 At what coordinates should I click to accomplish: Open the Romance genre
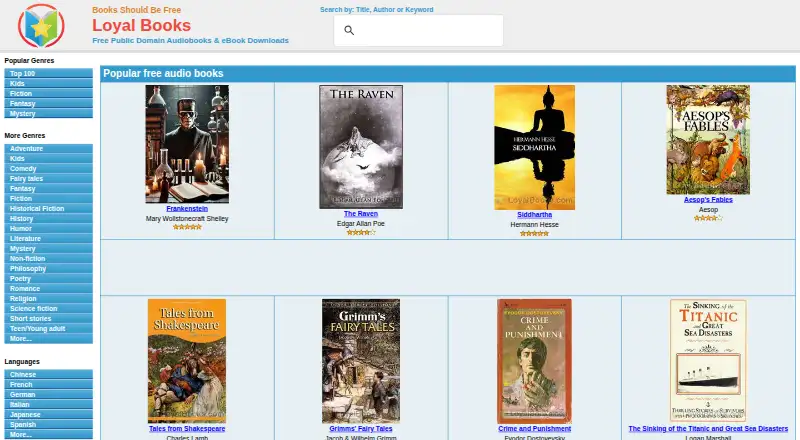coord(48,288)
